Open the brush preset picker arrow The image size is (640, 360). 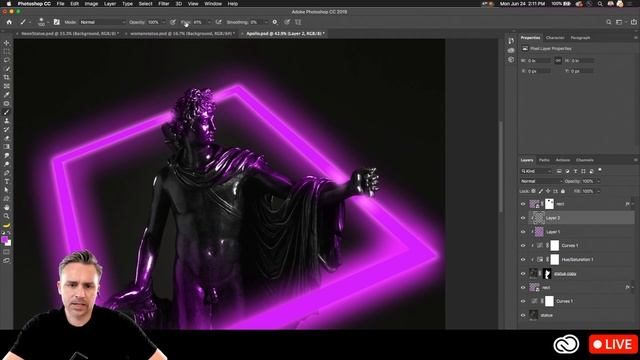[x=48, y=22]
